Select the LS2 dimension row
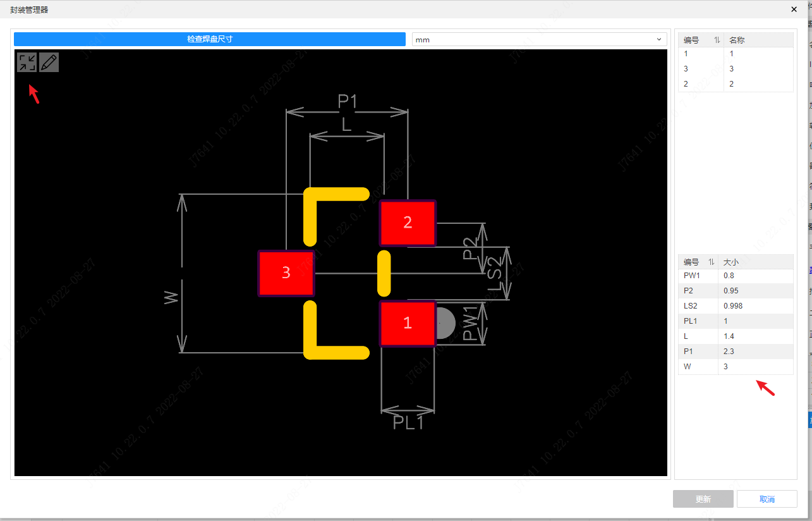Image resolution: width=812 pixels, height=521 pixels. click(736, 306)
